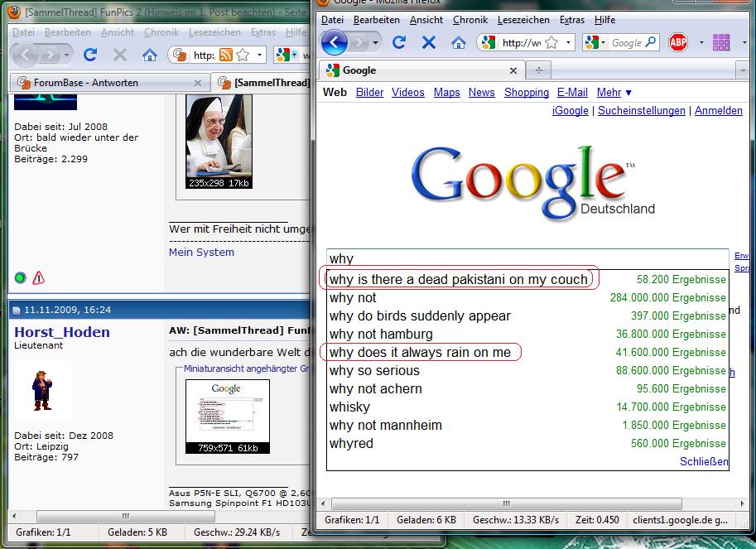Click the Horst_Hoden avatar image

pos(42,390)
